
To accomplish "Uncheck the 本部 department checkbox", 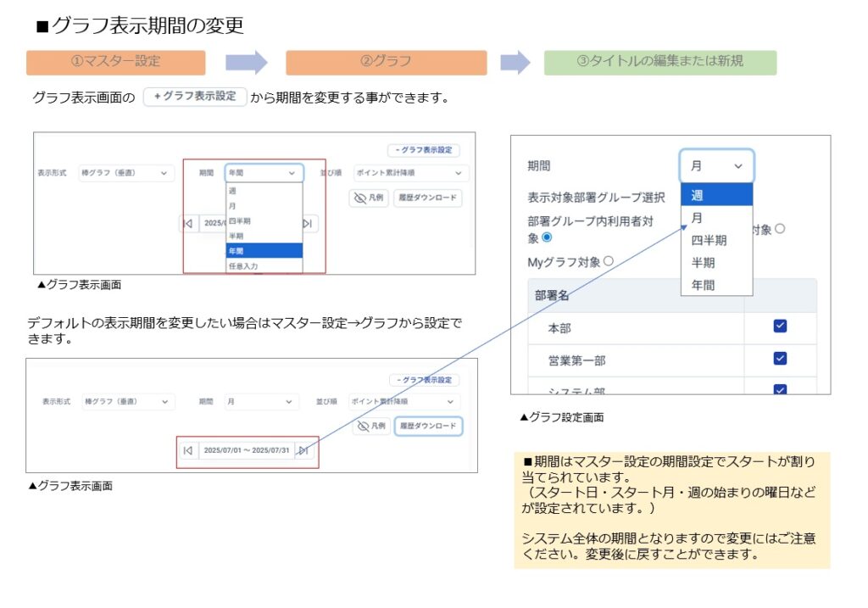I will [x=780, y=326].
